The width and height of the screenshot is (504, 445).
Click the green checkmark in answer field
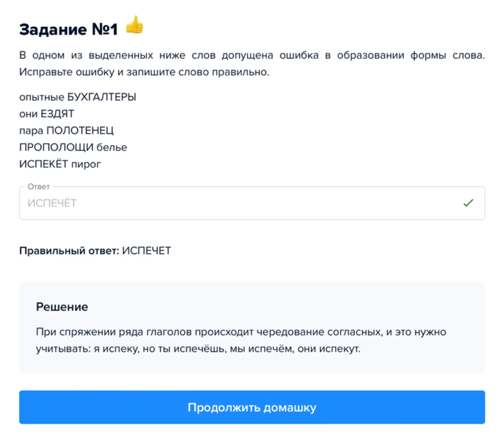point(468,203)
